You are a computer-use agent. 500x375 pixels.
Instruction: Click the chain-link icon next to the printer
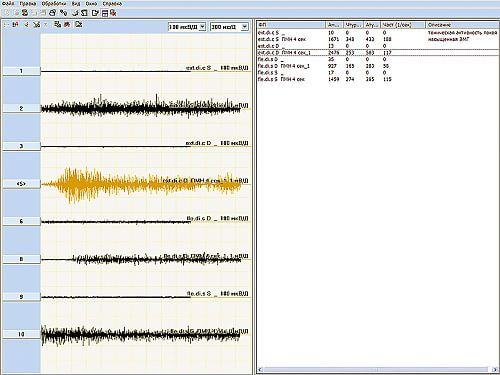[63, 13]
